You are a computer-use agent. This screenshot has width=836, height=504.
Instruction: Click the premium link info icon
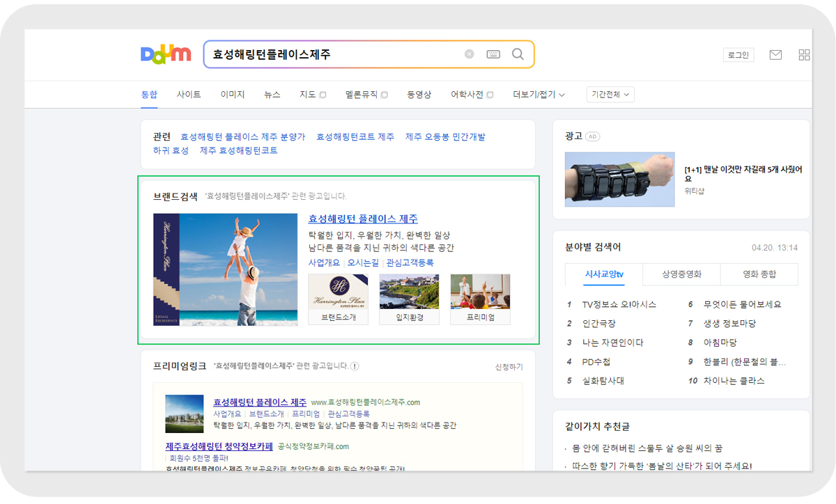click(x=355, y=366)
